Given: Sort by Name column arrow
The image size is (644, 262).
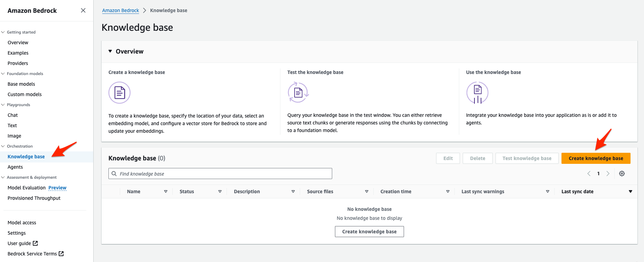Looking at the screenshot, I should tap(166, 191).
